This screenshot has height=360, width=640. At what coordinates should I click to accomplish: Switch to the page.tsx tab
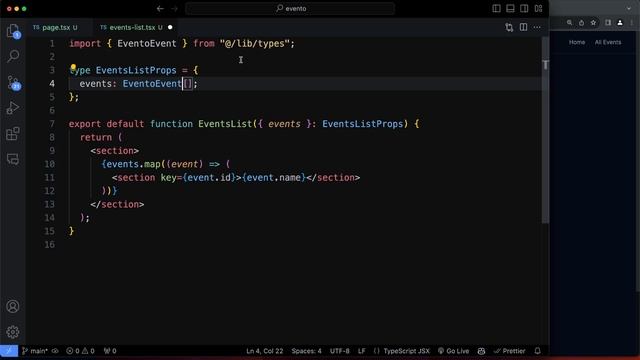[56, 27]
